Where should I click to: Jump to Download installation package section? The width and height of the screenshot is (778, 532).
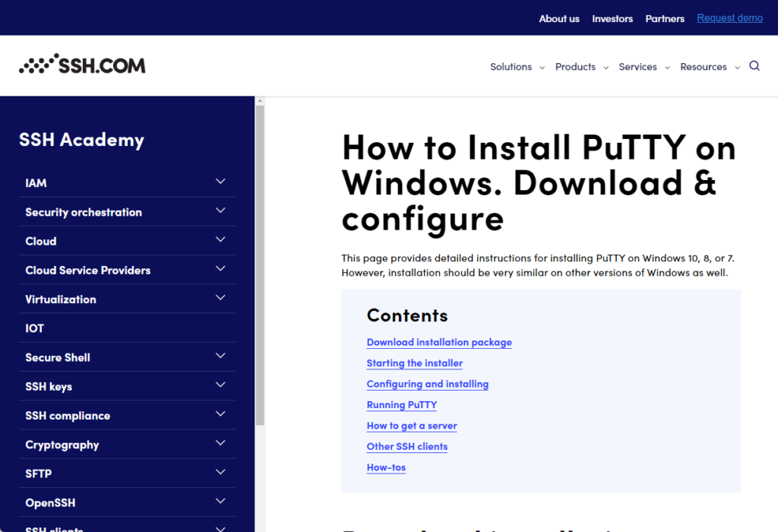(439, 343)
